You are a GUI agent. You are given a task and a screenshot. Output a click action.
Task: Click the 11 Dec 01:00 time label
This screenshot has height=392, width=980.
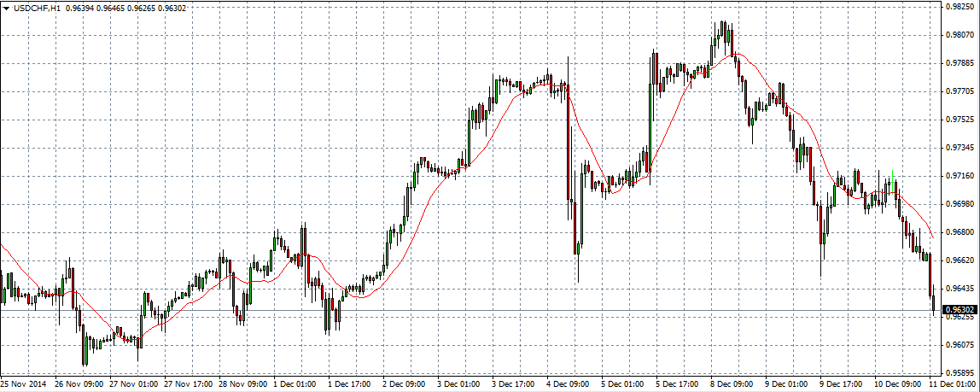point(954,384)
